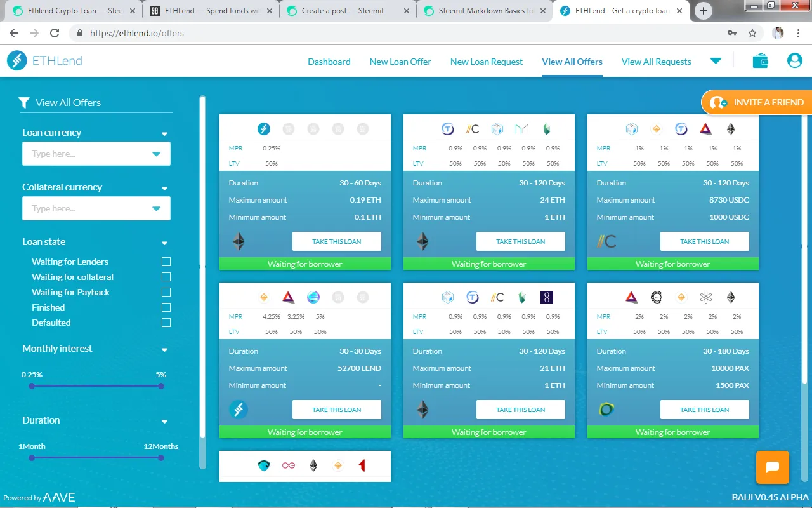Image resolution: width=812 pixels, height=508 pixels.
Task: Take the 21 ETH loan offer
Action: (521, 410)
